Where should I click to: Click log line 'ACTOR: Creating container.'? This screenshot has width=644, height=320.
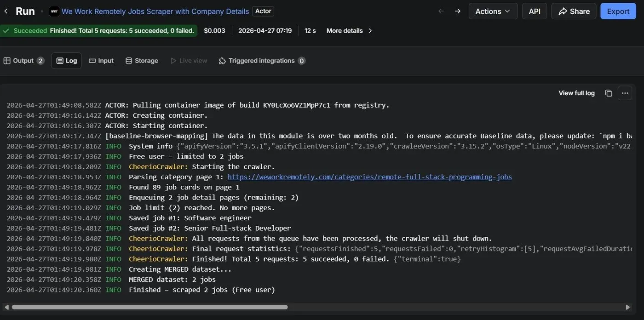click(107, 115)
